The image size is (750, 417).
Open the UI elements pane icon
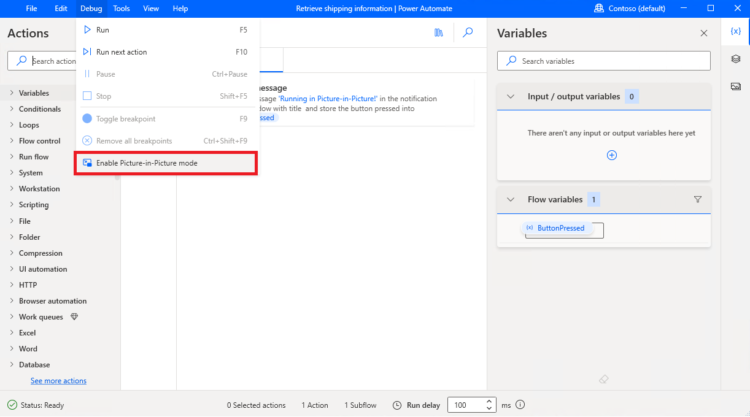[x=736, y=59]
